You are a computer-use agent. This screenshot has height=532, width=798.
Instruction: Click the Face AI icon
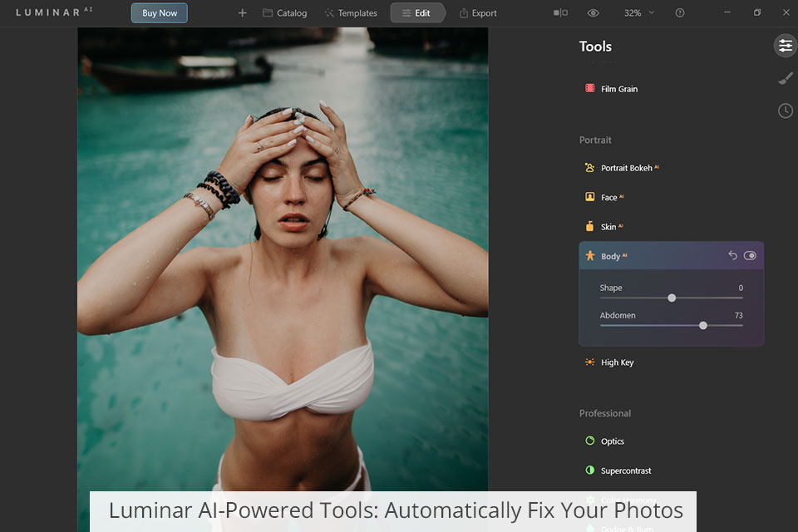click(x=590, y=197)
